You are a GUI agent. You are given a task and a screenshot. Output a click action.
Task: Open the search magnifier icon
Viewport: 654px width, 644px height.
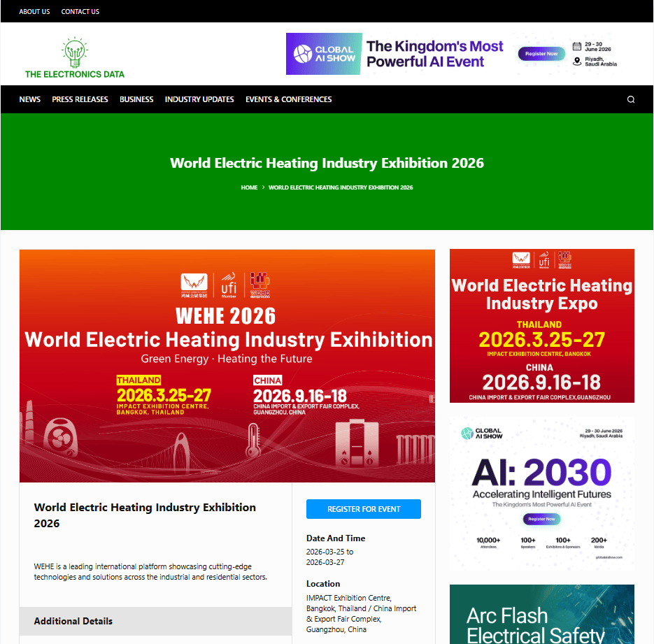[630, 99]
